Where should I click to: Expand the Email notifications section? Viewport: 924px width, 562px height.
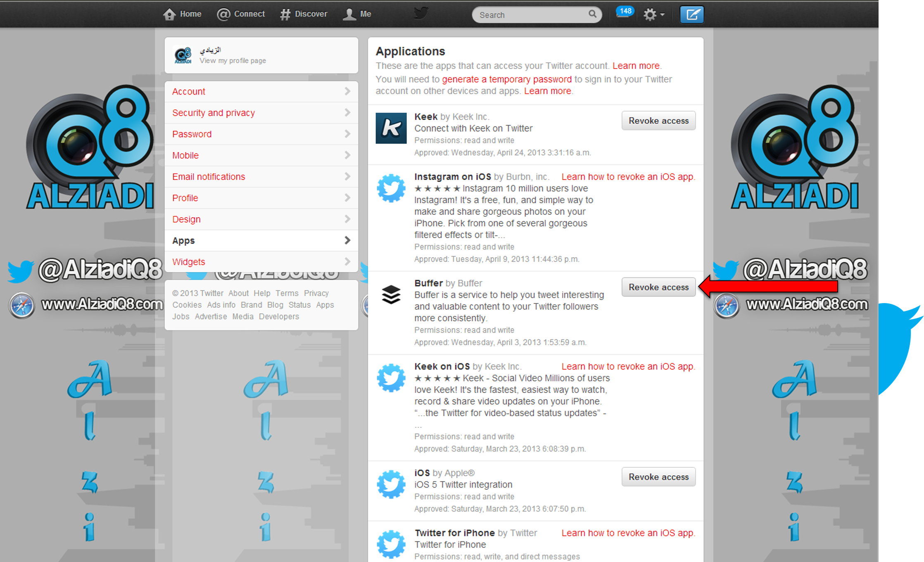pos(261,177)
